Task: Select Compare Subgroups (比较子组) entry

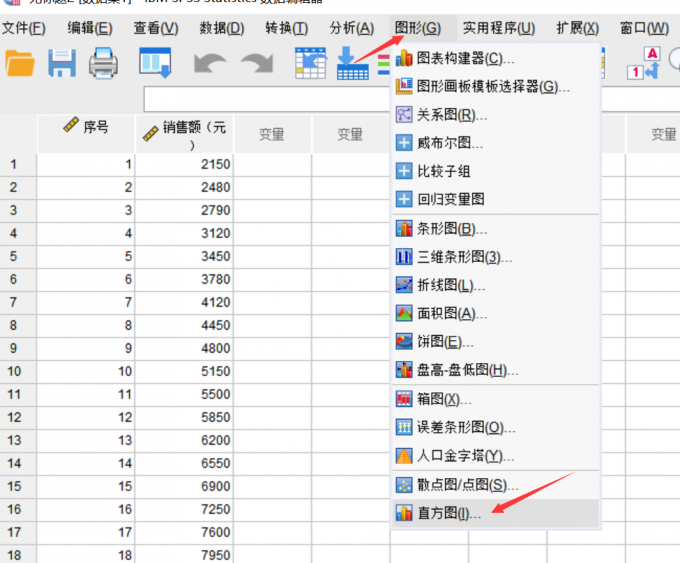Action: pos(496,171)
